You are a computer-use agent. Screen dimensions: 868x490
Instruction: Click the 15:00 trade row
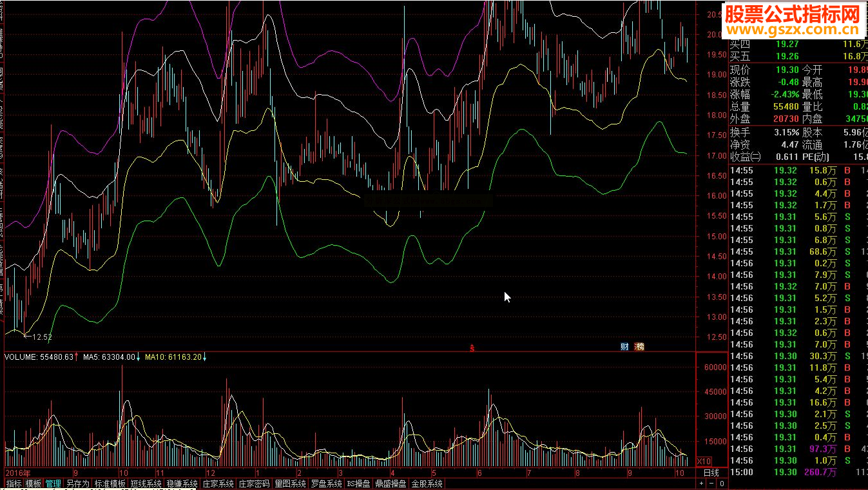[x=798, y=472]
